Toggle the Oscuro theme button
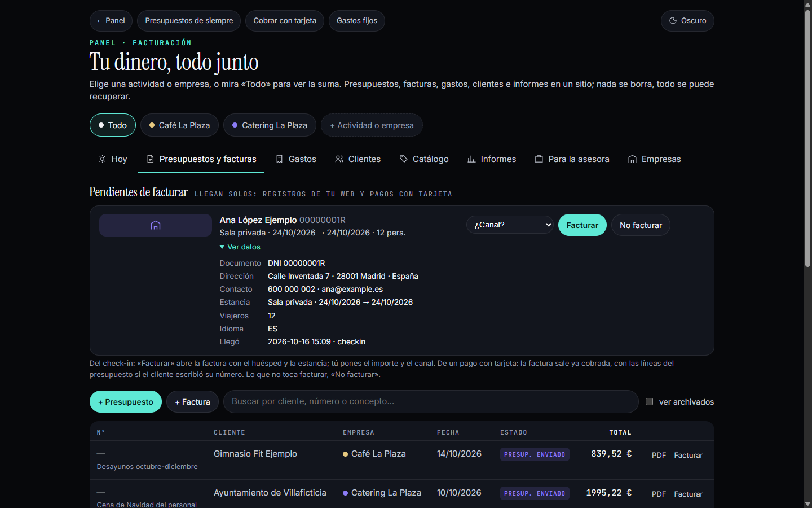This screenshot has height=508, width=812. [x=687, y=21]
